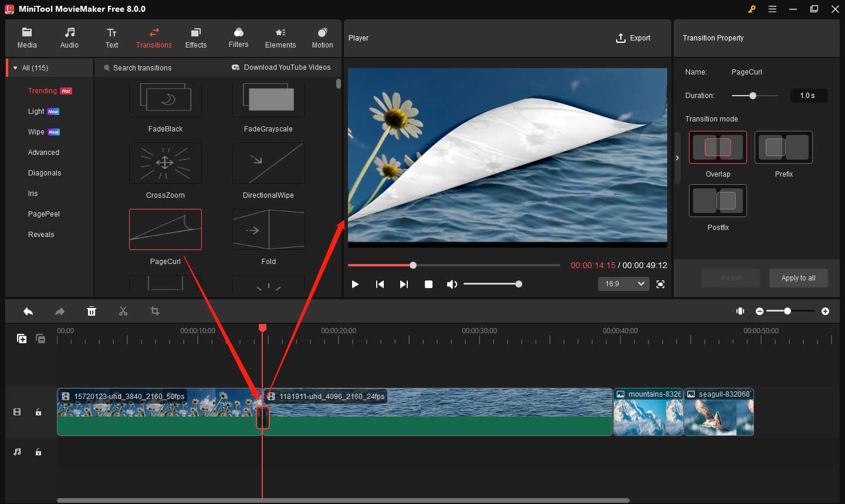
Task: Open the hamburger menu in title bar
Action: click(773, 9)
